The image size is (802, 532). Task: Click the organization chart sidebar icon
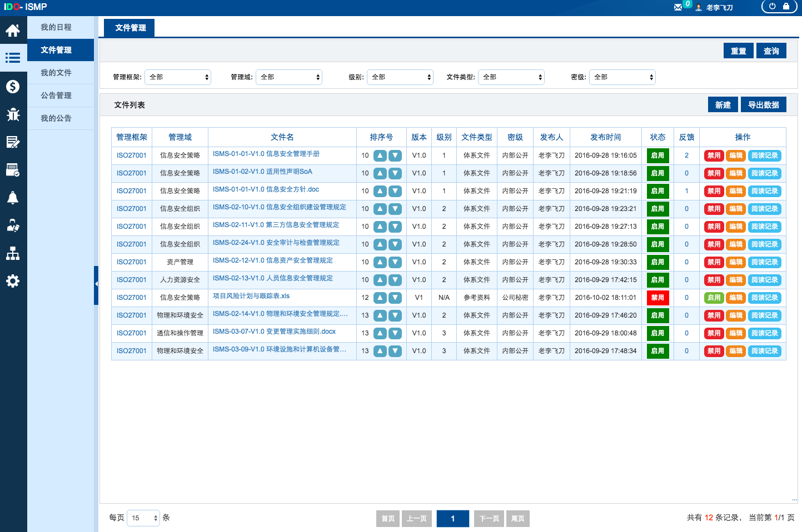[13, 254]
